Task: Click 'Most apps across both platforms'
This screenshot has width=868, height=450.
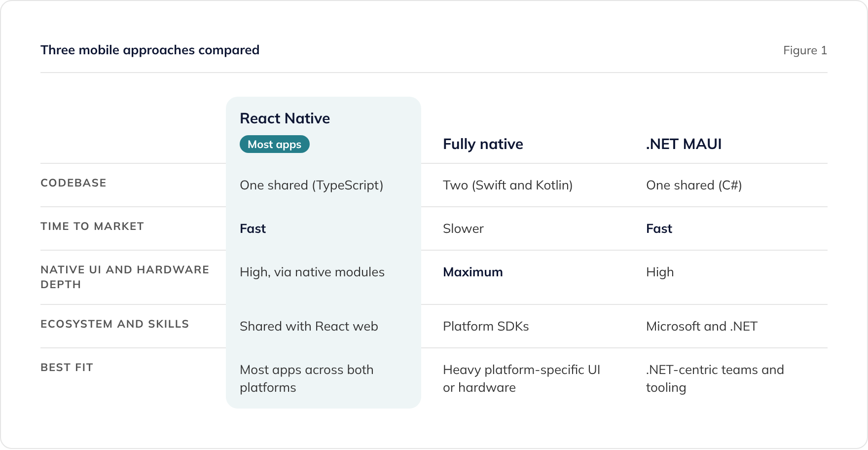Action: coord(306,379)
